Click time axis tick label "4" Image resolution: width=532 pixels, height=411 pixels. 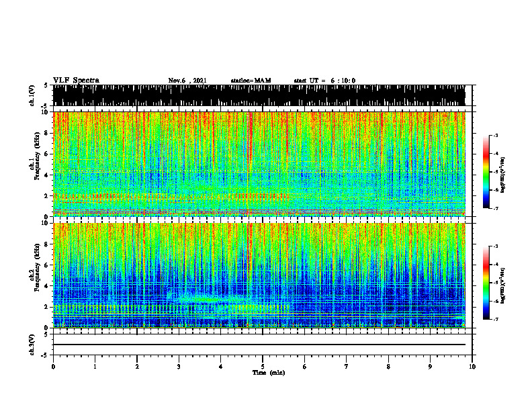click(221, 367)
